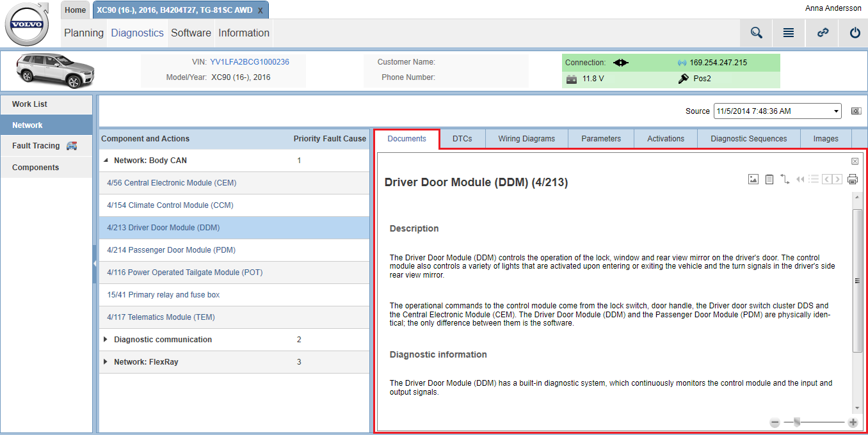Viewport: 868px width, 435px height.
Task: Select Network in the sidebar
Action: point(47,125)
